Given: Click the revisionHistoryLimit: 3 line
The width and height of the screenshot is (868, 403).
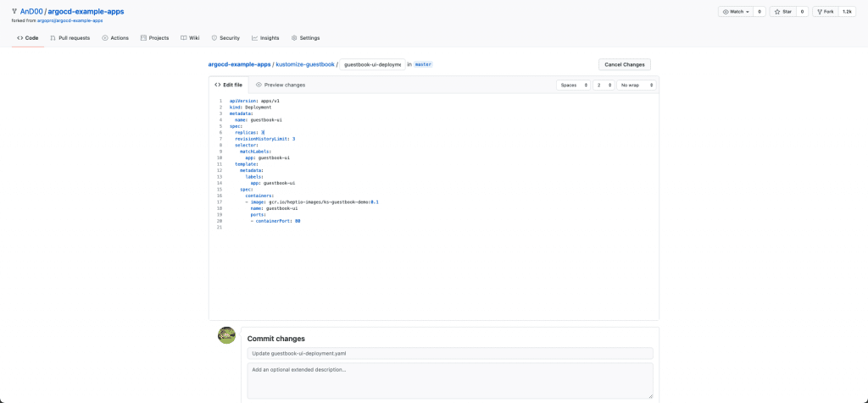Looking at the screenshot, I should pyautogui.click(x=264, y=139).
